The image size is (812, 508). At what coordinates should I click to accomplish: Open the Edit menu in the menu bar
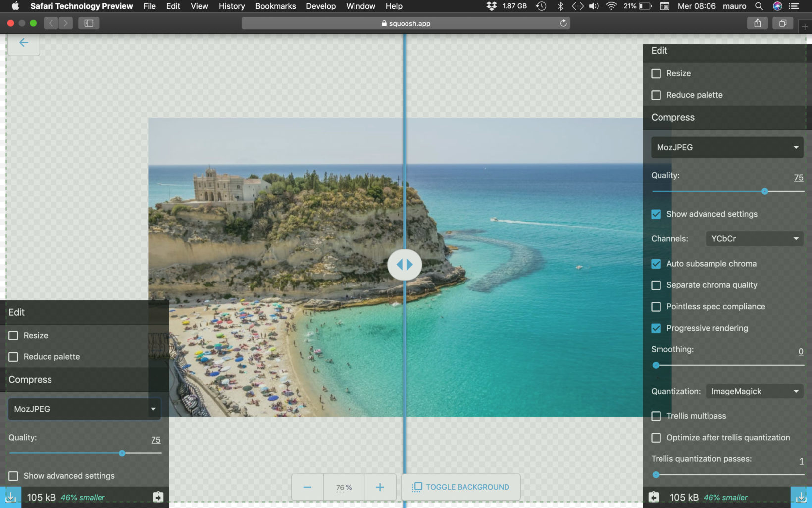tap(173, 6)
